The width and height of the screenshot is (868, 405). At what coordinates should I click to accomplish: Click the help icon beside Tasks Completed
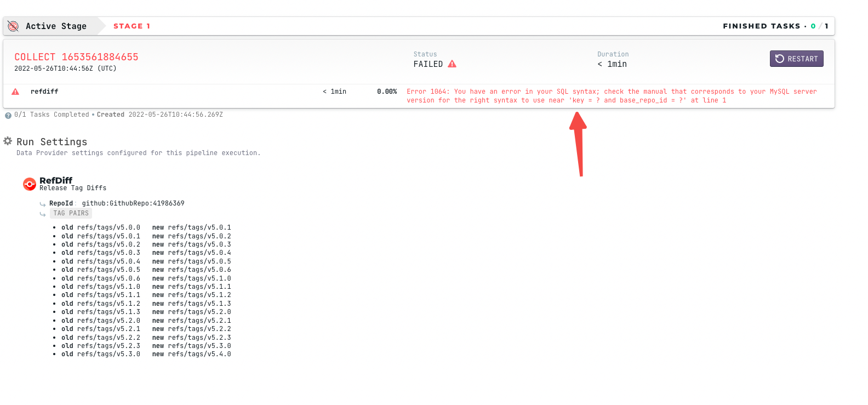tap(8, 115)
